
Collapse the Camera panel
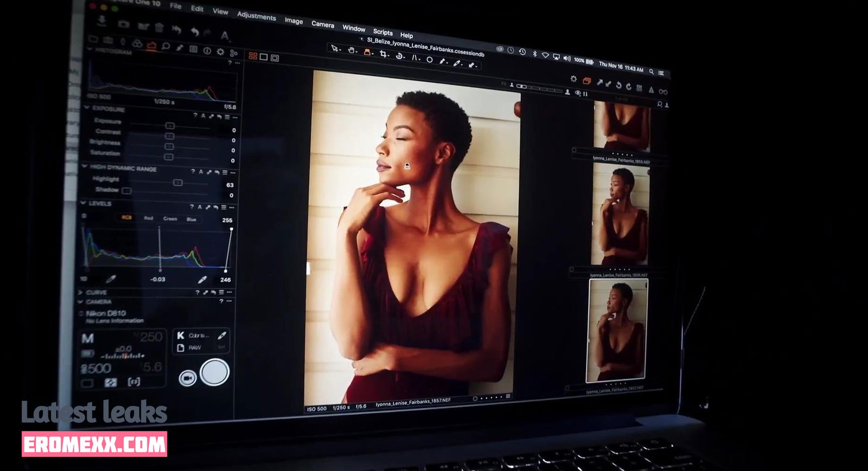(x=81, y=301)
